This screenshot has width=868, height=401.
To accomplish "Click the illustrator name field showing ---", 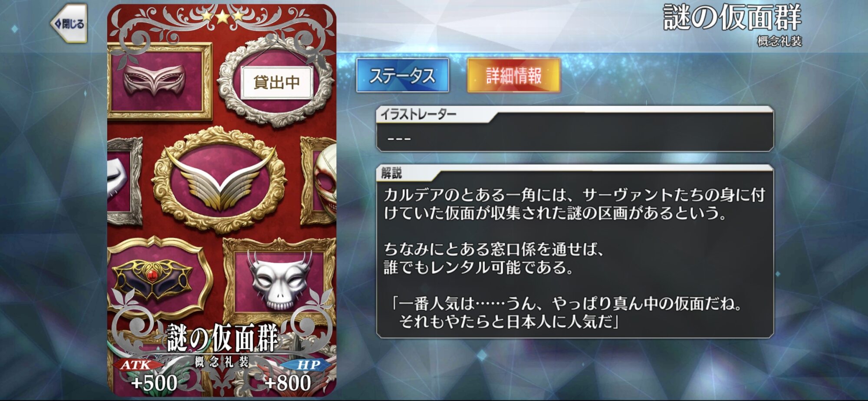I will tap(575, 138).
